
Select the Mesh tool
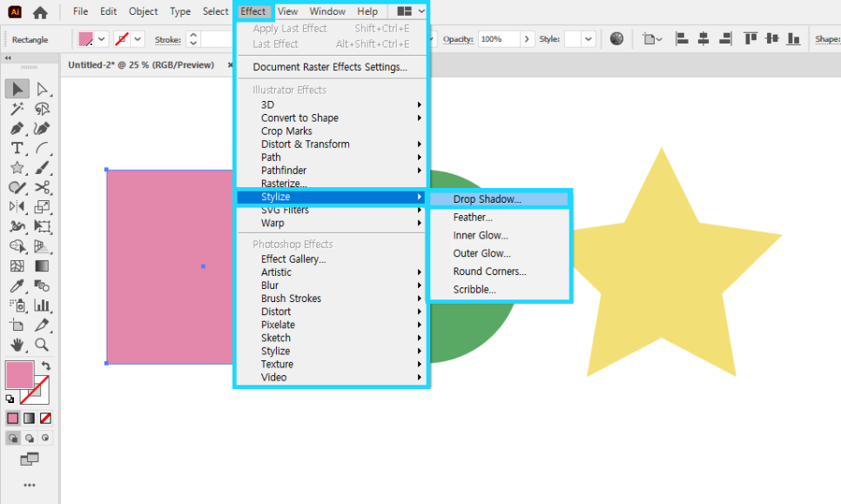tap(17, 266)
